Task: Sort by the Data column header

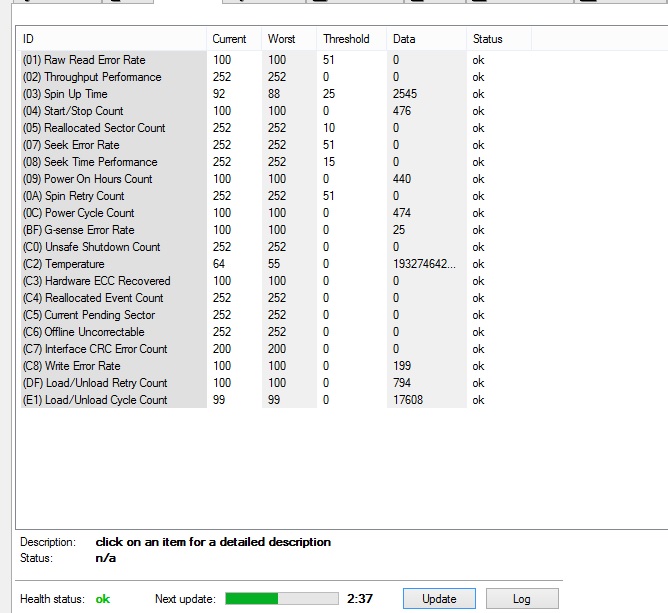Action: (x=427, y=39)
